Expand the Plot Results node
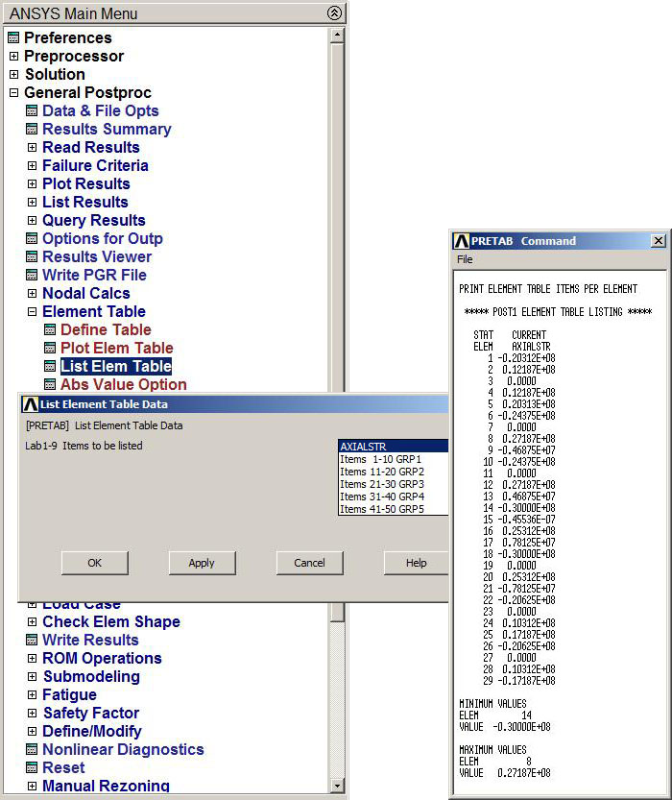Screen dimensions: 672x800 coord(32,183)
